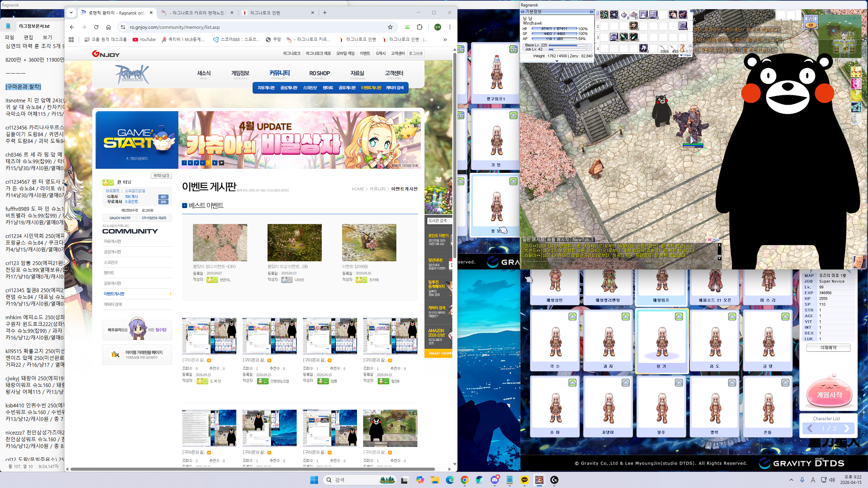Click the quest scroll icon in game corner
The height and width of the screenshot is (488, 868).
coord(859,262)
